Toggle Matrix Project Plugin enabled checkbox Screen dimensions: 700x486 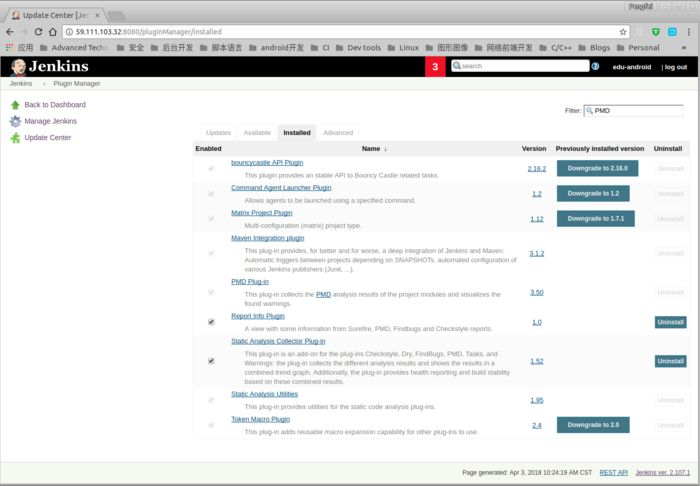[211, 219]
